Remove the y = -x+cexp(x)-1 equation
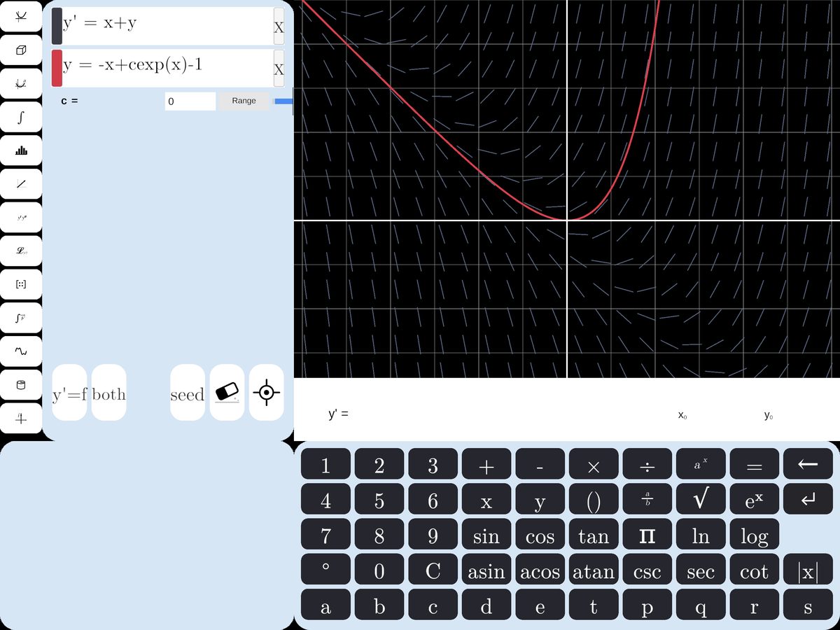 click(x=279, y=69)
